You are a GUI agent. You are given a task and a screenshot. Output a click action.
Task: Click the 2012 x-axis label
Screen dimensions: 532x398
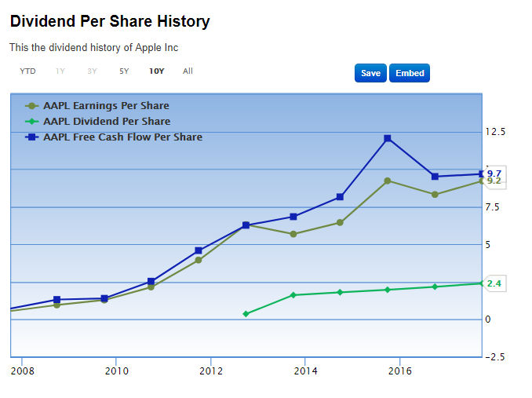tap(211, 371)
